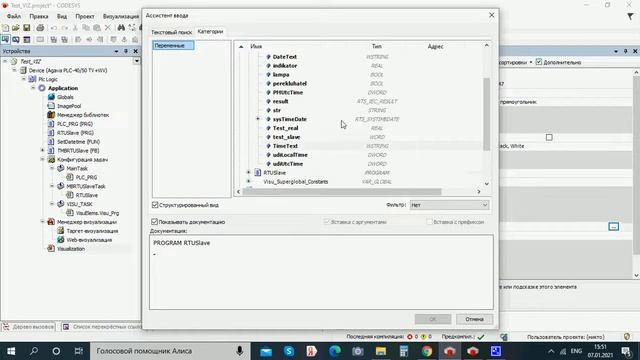Switch to the Категории tab

coord(210,31)
